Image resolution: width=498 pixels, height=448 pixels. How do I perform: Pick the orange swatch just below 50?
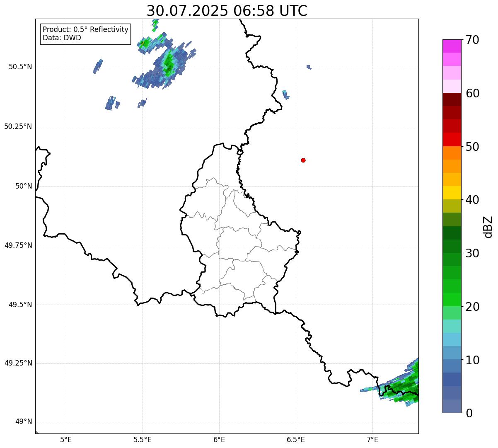pos(452,153)
